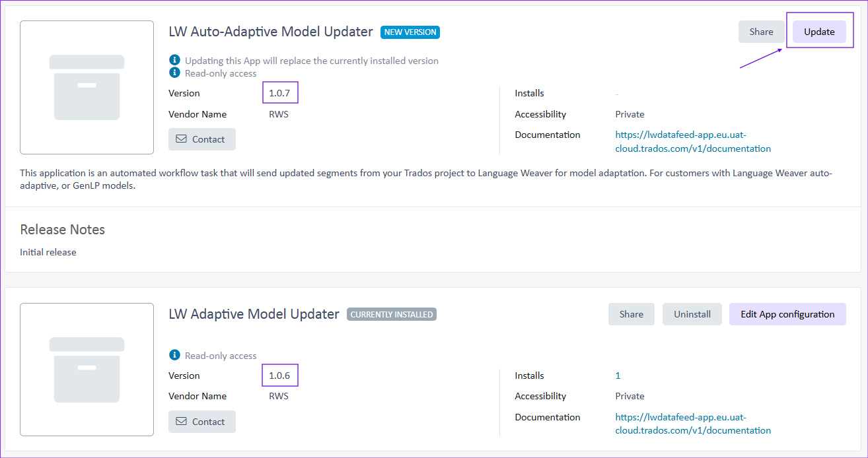Share the LW Auto-Adaptive Model Updater app
The width and height of the screenshot is (868, 458).
click(761, 32)
